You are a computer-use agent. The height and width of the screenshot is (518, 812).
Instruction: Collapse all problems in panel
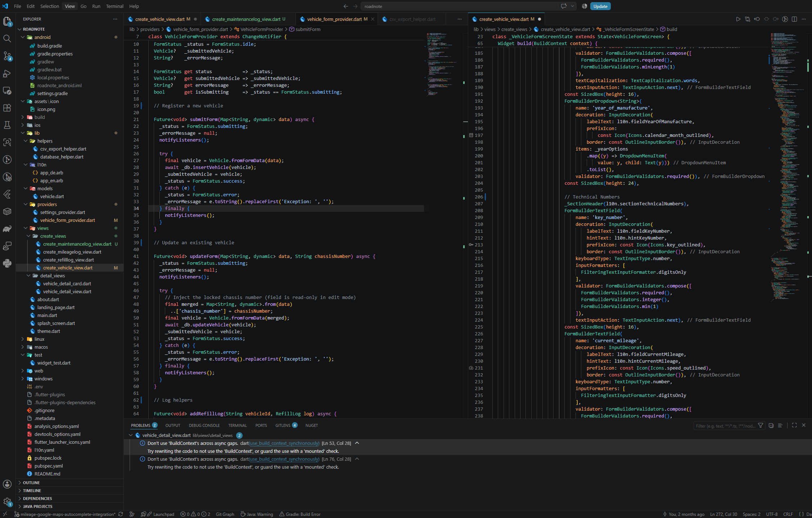click(x=771, y=425)
